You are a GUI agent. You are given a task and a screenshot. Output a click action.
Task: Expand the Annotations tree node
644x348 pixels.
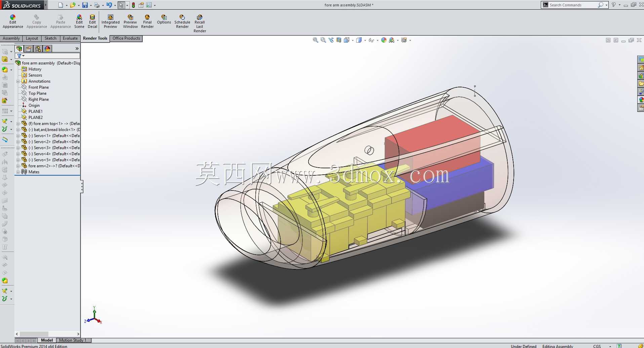(x=18, y=81)
